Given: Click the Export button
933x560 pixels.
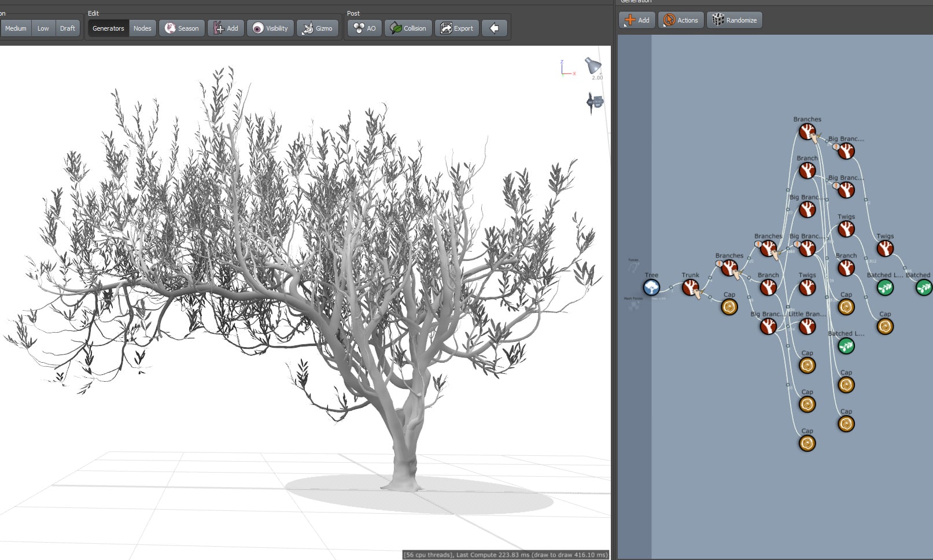Looking at the screenshot, I should point(457,28).
